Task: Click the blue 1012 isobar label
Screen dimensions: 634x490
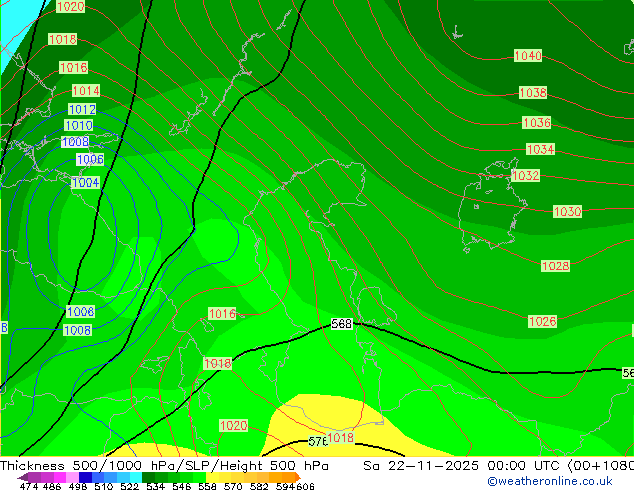Action: tap(82, 110)
